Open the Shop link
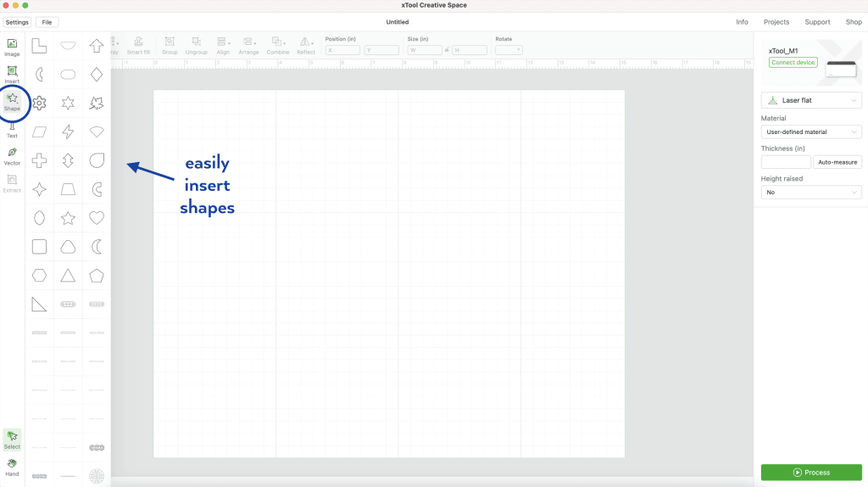This screenshot has height=487, width=868. coord(854,22)
